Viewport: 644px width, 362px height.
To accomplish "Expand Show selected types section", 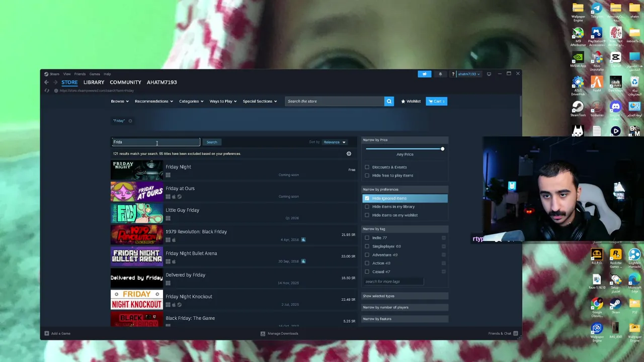I will pyautogui.click(x=405, y=296).
